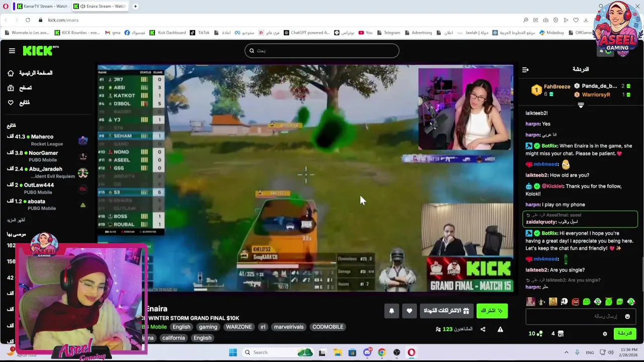
Task: Open OBS from the taskbar
Action: (396, 352)
